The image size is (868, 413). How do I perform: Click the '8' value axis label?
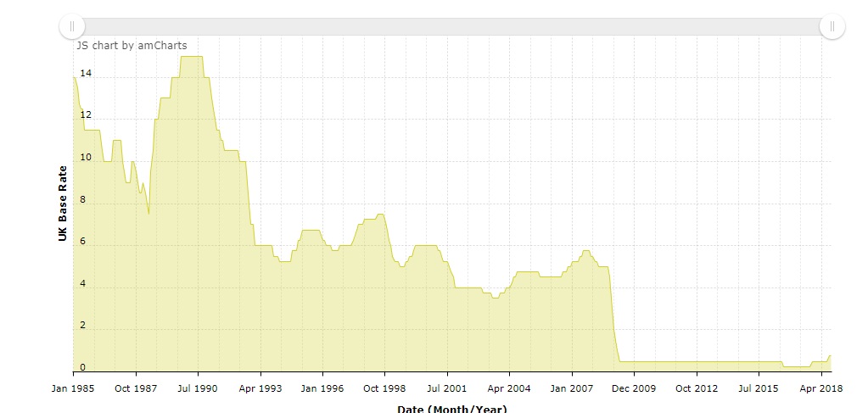tap(83, 200)
